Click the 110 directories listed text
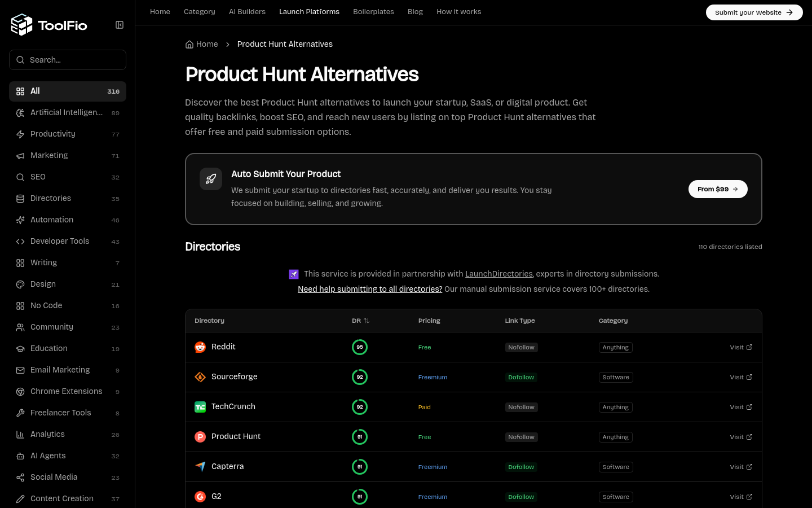812x508 pixels. (x=730, y=247)
